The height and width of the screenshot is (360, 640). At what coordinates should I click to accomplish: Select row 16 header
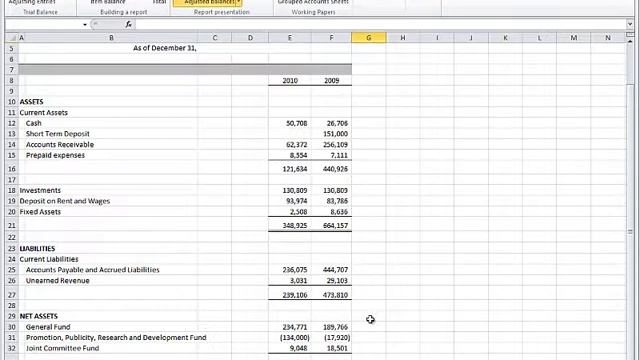[12, 169]
